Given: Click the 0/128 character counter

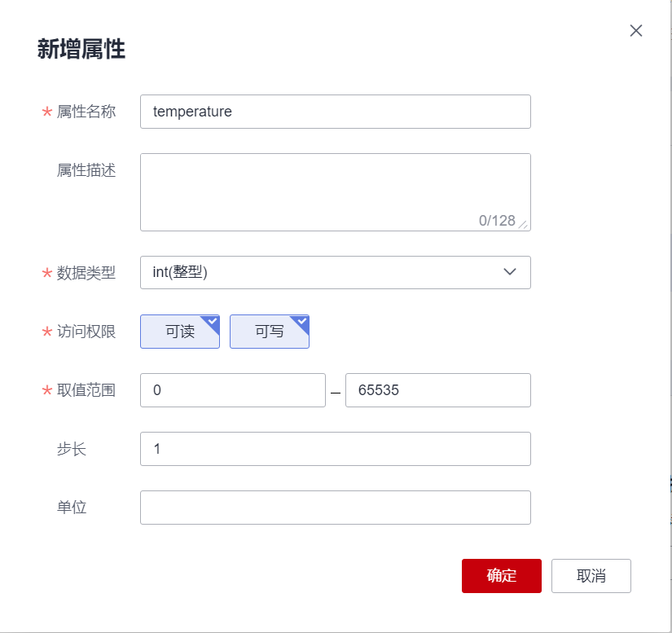Looking at the screenshot, I should click(496, 221).
